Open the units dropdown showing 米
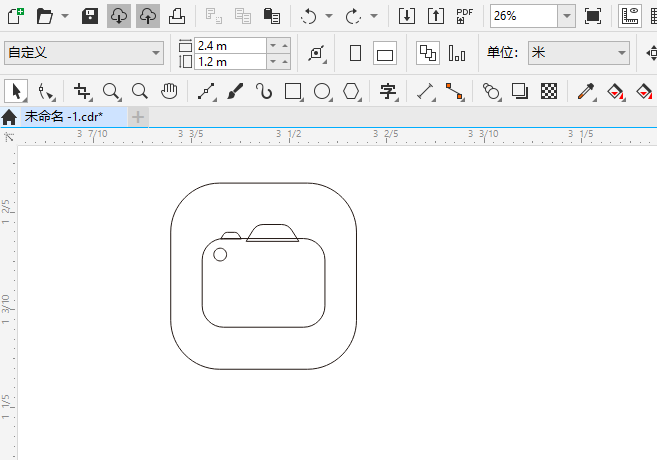 click(579, 53)
